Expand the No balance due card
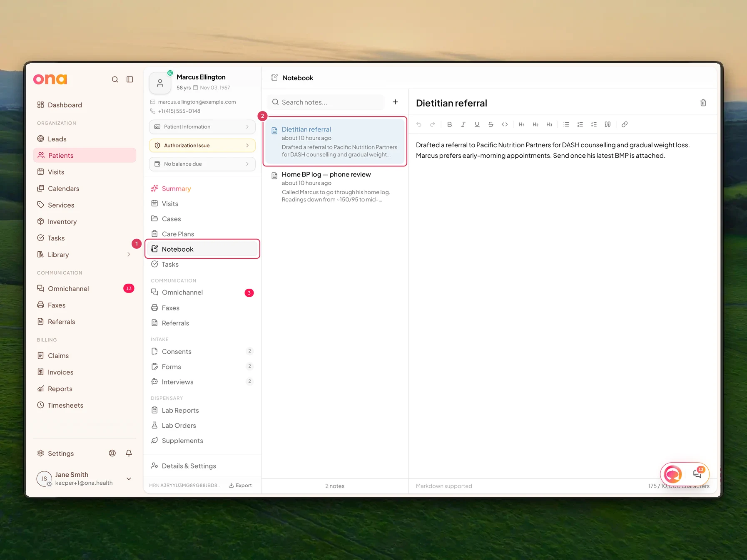Screen dimensions: 747x560 coord(202,164)
